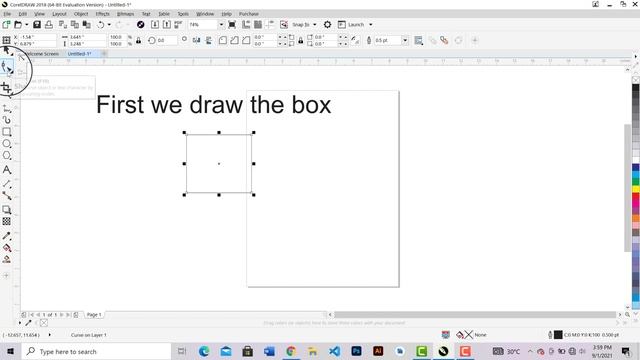Pick the yellow swatch in palette
640x360 pixels.
click(636, 189)
